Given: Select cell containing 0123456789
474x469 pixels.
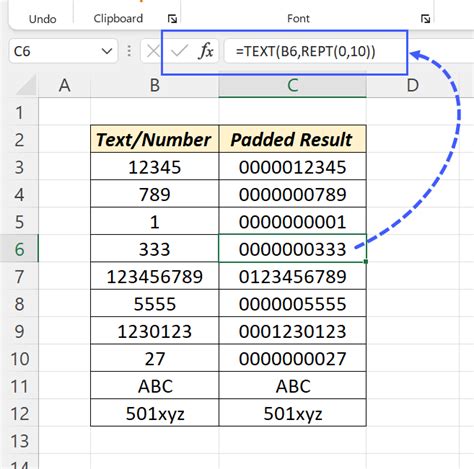Looking at the screenshot, I should pos(292,276).
